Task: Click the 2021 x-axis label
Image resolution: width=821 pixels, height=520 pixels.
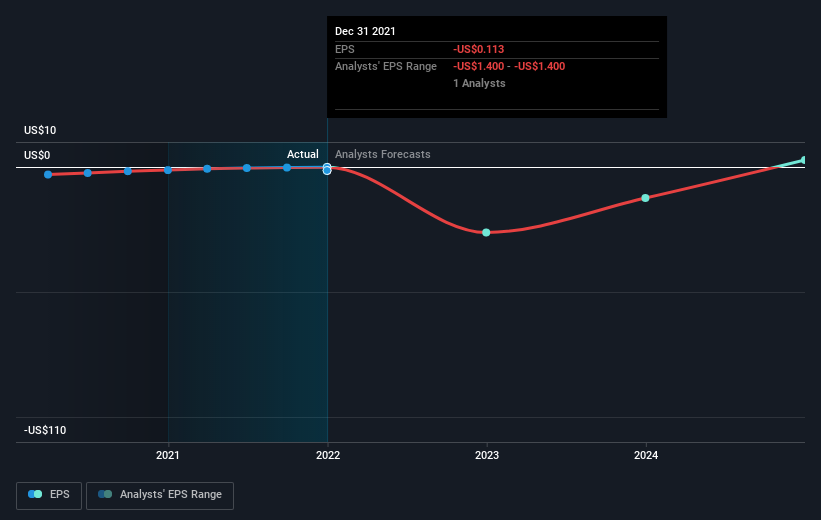Action: pyautogui.click(x=168, y=455)
